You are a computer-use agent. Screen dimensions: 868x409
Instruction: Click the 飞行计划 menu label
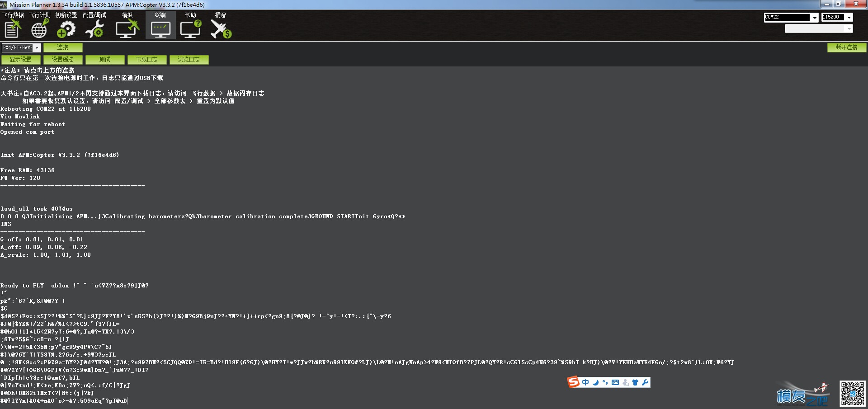click(x=40, y=15)
